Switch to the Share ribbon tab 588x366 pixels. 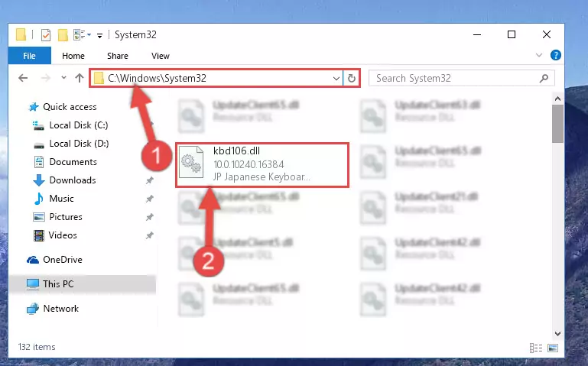pyautogui.click(x=118, y=56)
